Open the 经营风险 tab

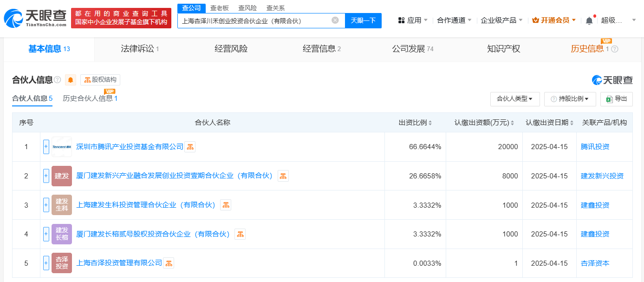click(231, 49)
